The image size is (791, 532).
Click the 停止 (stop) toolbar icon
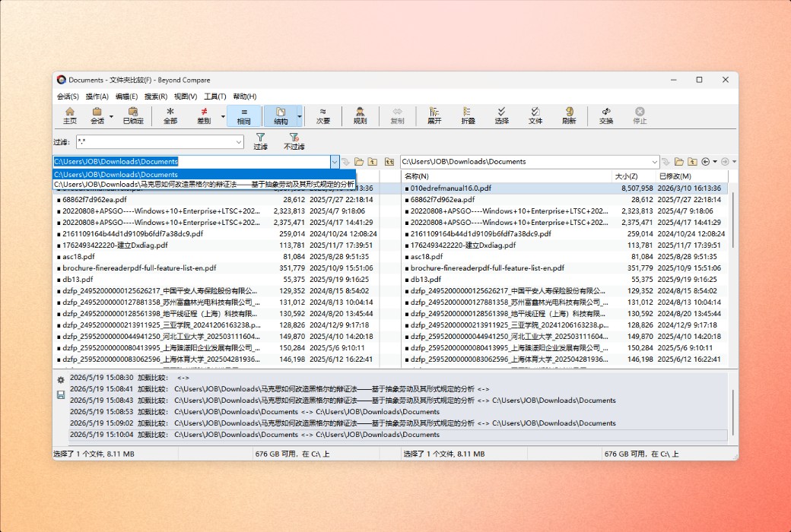[640, 116]
